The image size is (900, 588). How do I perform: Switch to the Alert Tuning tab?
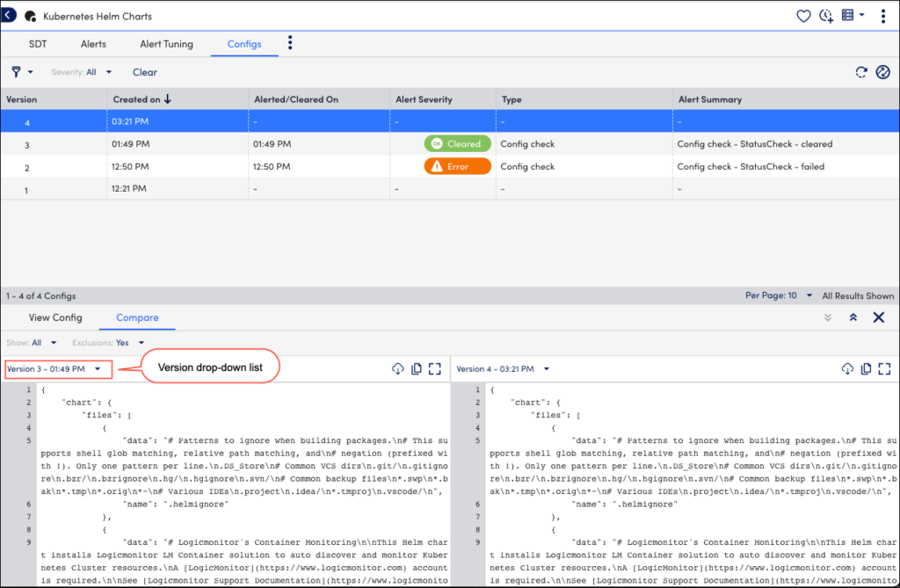[x=167, y=43]
